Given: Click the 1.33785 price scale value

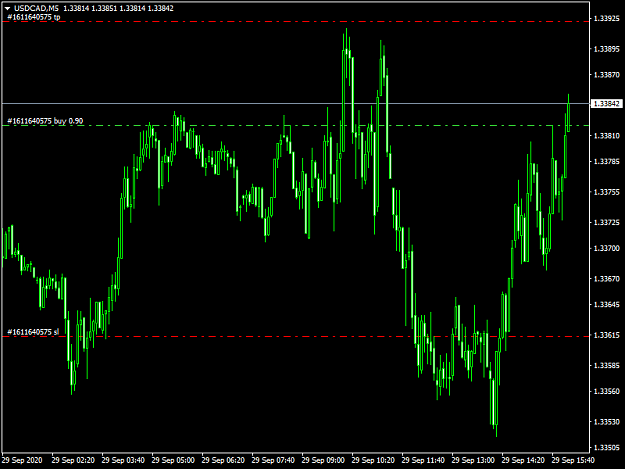Looking at the screenshot, I should pyautogui.click(x=607, y=161).
